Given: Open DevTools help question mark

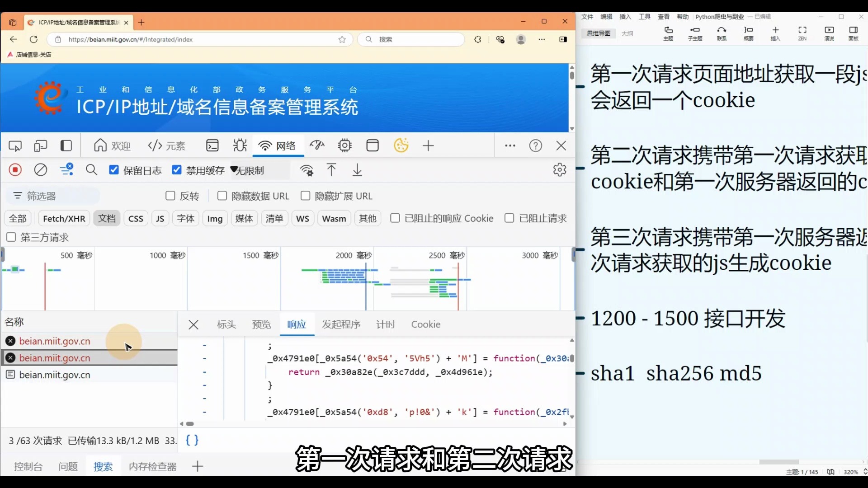Looking at the screenshot, I should tap(536, 145).
